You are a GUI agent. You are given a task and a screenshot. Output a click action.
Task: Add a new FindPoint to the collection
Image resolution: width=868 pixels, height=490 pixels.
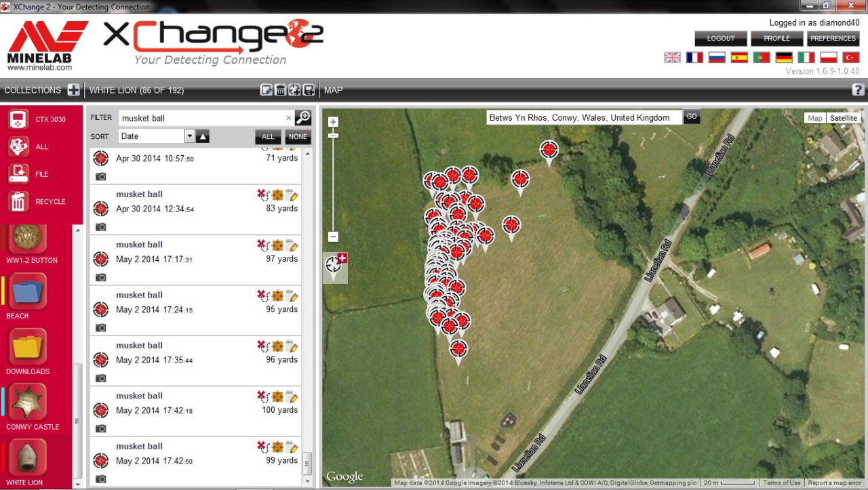point(294,90)
